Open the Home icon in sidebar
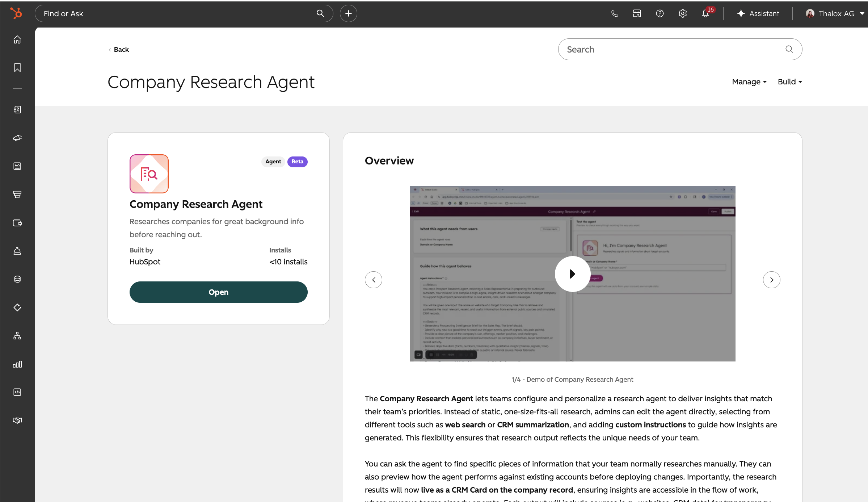868x502 pixels. coord(17,39)
